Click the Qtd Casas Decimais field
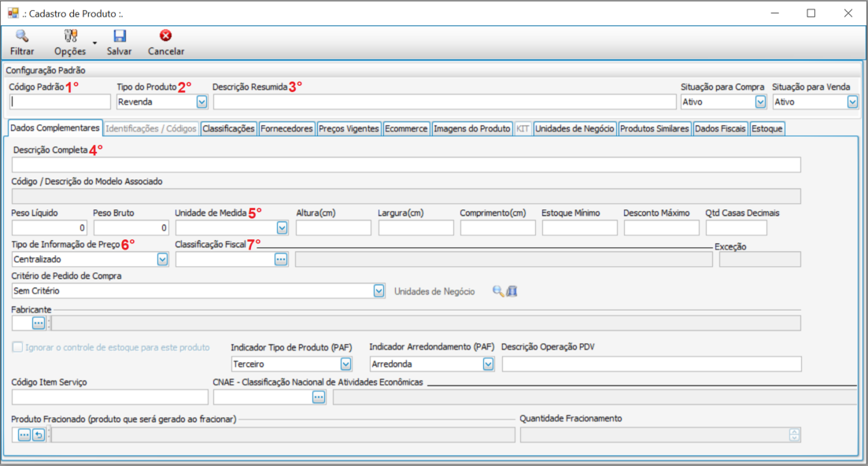 click(x=737, y=227)
